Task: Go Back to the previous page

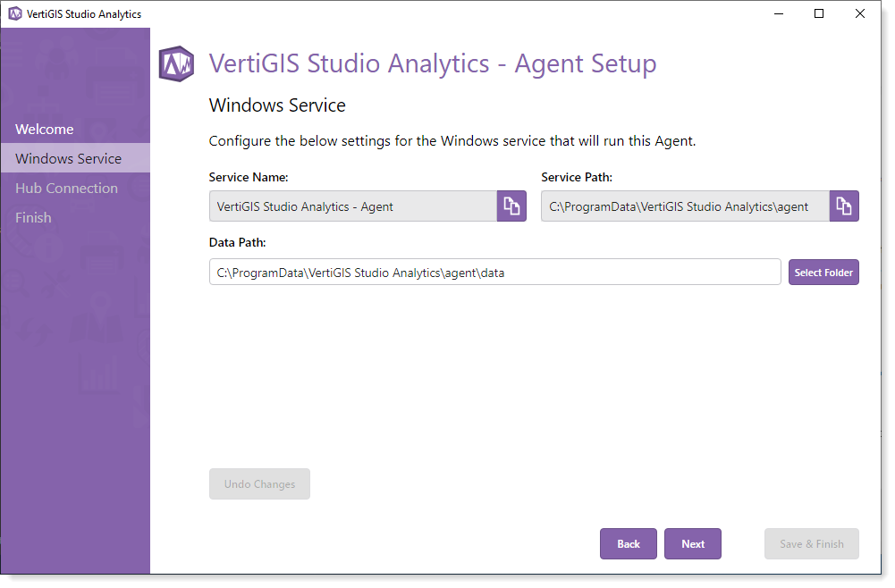Action: 628,544
